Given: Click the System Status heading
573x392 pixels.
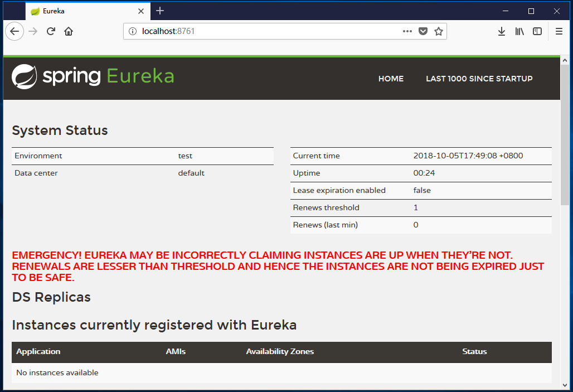Looking at the screenshot, I should (60, 130).
